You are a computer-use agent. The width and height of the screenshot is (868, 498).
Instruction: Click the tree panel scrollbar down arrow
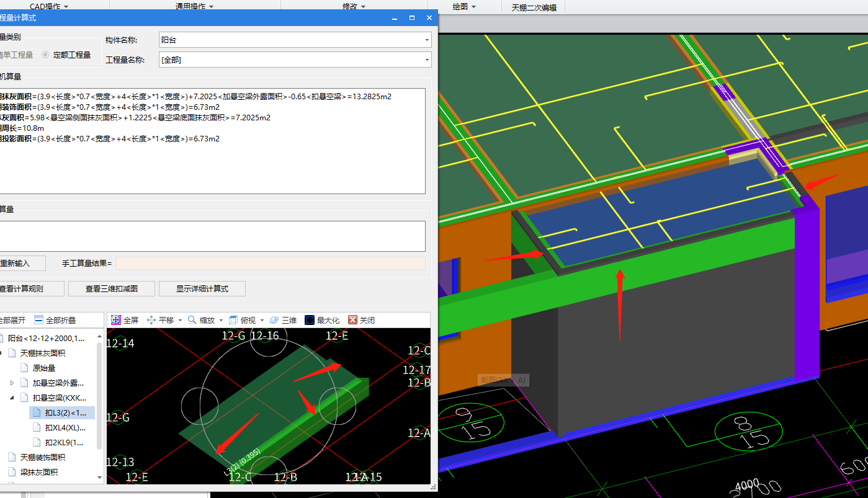(101, 478)
